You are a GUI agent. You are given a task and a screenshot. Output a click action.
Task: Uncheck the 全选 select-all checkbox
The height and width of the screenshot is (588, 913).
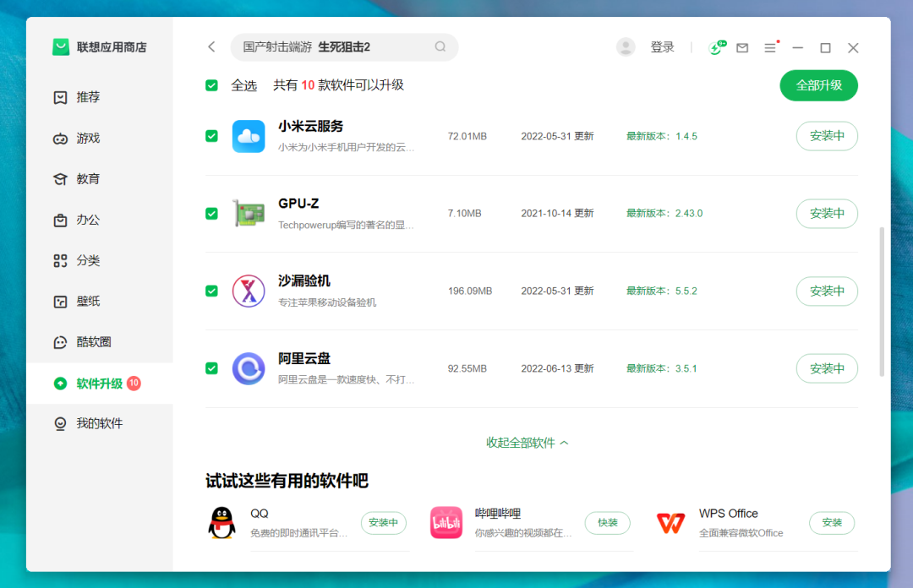pyautogui.click(x=211, y=85)
